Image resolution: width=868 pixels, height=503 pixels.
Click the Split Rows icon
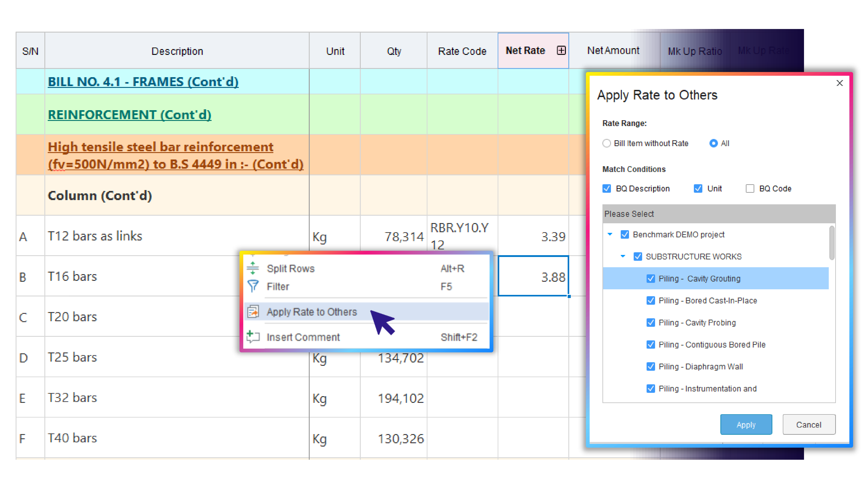tap(253, 268)
